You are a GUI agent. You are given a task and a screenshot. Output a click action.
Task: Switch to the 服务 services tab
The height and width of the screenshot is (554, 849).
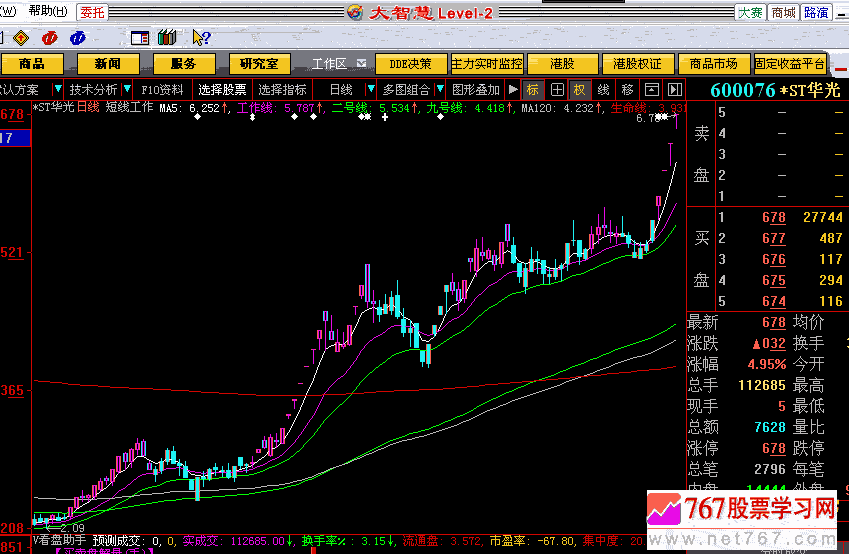coord(184,64)
